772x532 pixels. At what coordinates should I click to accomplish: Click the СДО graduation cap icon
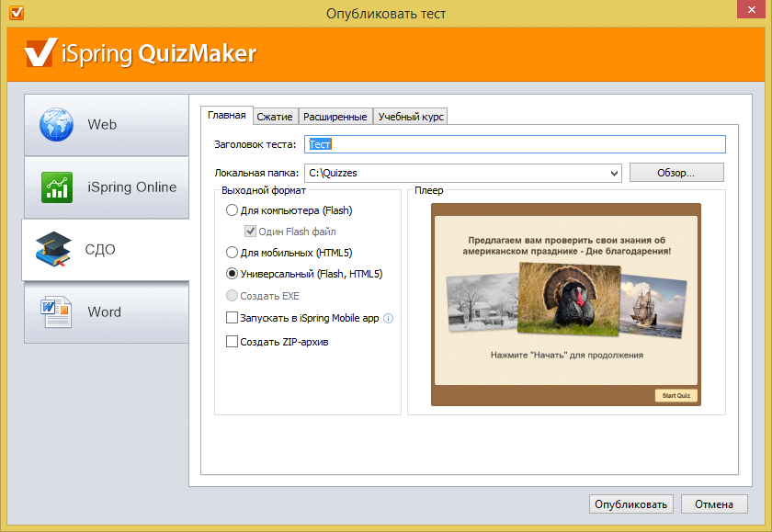pyautogui.click(x=53, y=249)
